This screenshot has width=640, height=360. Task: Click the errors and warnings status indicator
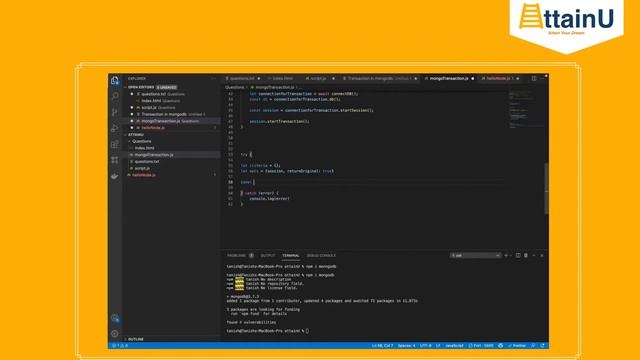120,346
